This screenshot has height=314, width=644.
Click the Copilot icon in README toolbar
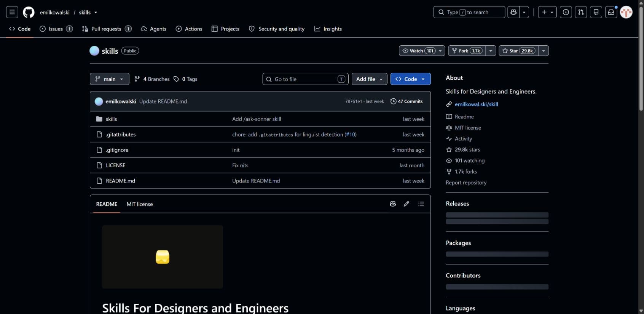393,204
